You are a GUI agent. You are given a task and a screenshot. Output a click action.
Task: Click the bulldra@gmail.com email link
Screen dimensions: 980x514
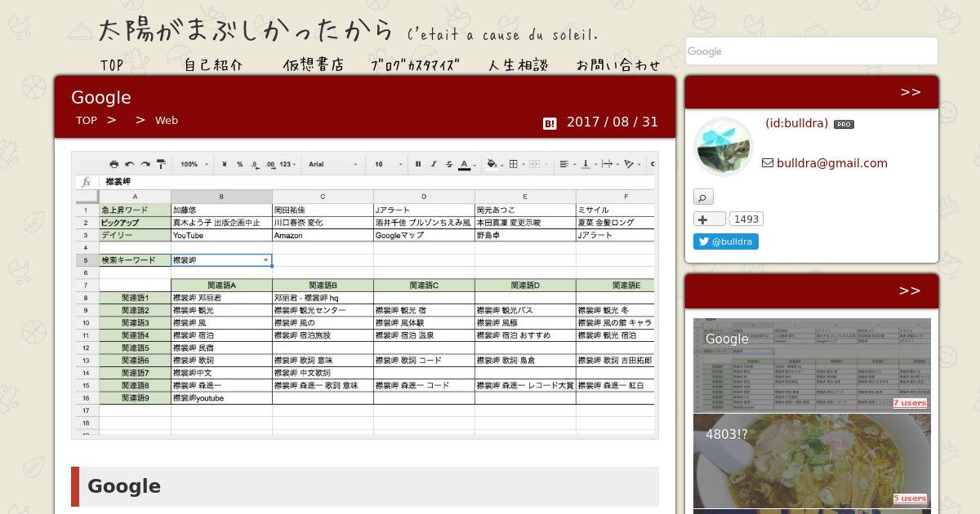[832, 163]
